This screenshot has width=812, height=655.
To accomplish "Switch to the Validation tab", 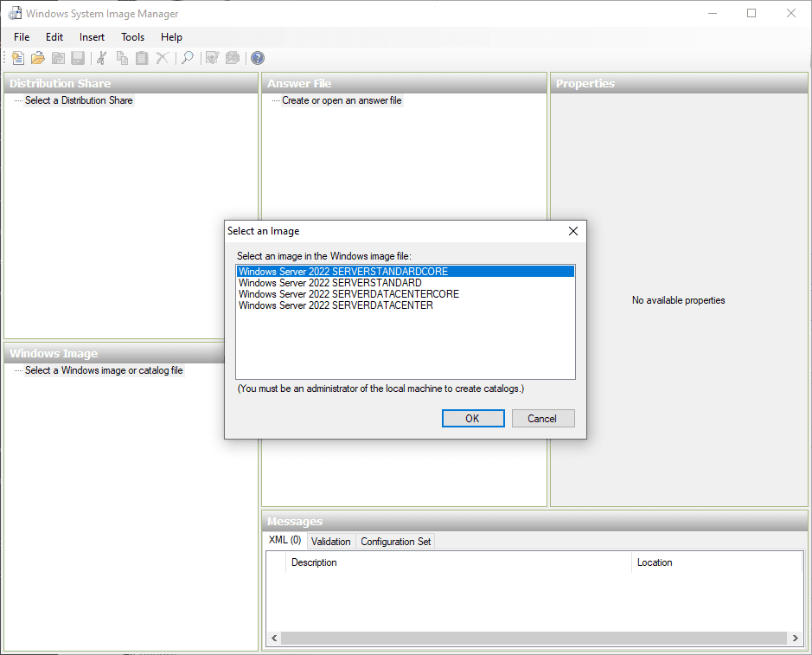I will click(331, 541).
